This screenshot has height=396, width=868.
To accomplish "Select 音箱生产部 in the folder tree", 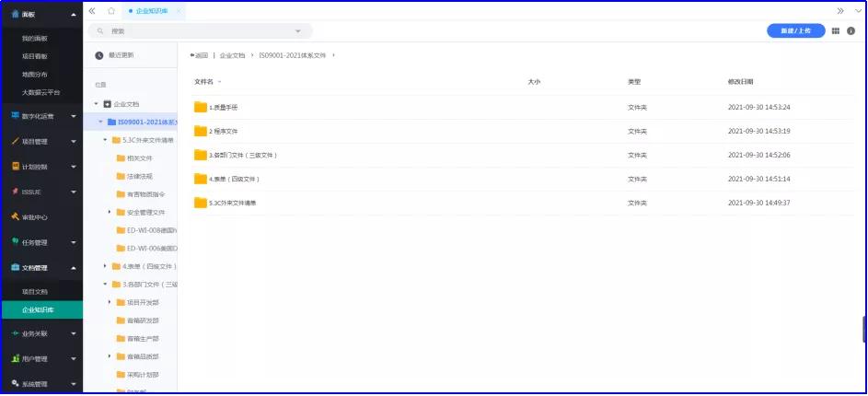I will click(143, 338).
